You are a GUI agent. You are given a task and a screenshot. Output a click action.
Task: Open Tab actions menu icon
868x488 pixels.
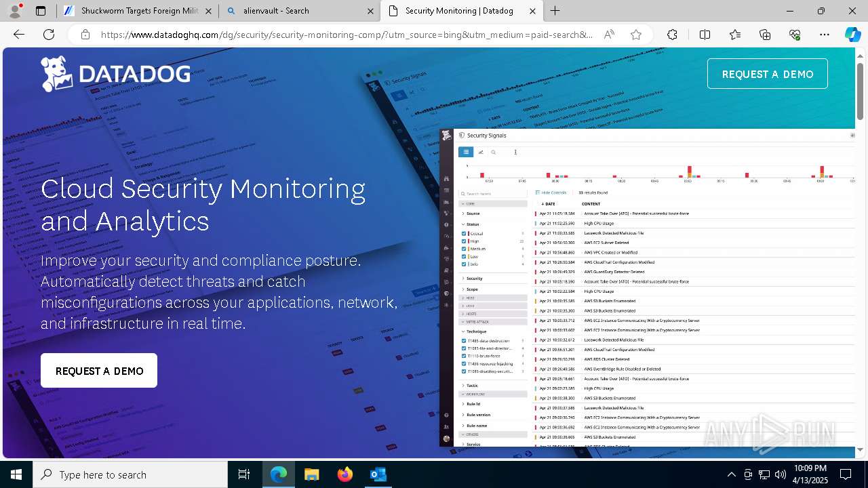(x=41, y=11)
